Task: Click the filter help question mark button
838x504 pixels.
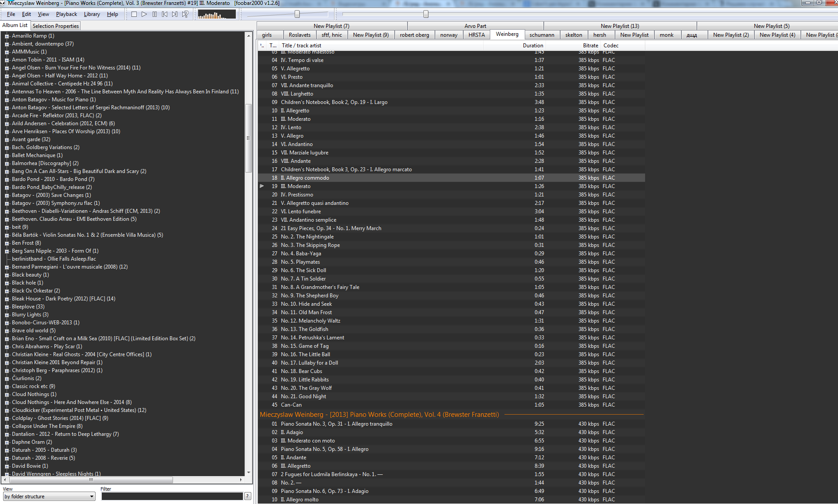Action: tap(248, 496)
